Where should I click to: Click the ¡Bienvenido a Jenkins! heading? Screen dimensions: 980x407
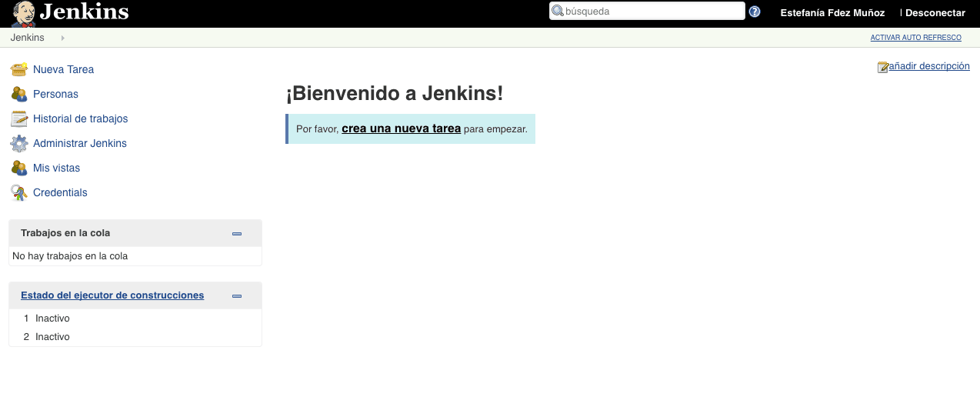click(x=395, y=94)
